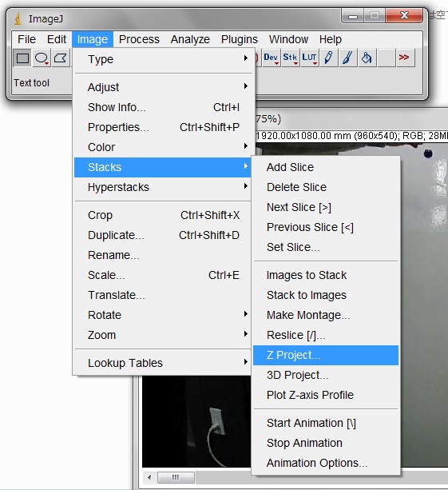
Task: Click the highlighted Image menu
Action: tap(93, 39)
